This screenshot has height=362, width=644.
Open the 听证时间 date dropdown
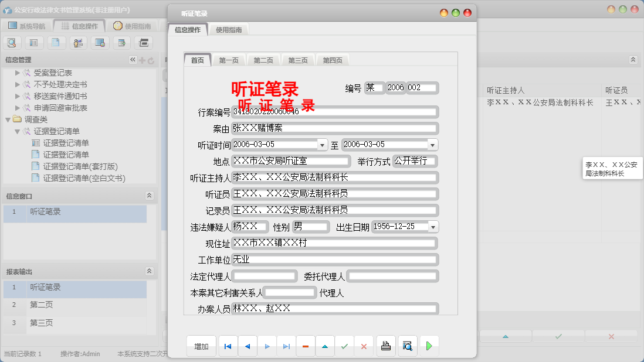[x=322, y=144]
